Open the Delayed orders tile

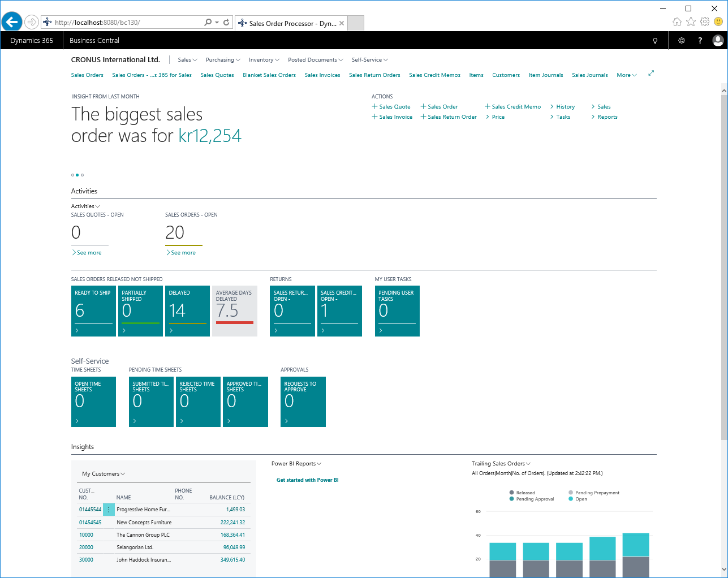pos(188,311)
